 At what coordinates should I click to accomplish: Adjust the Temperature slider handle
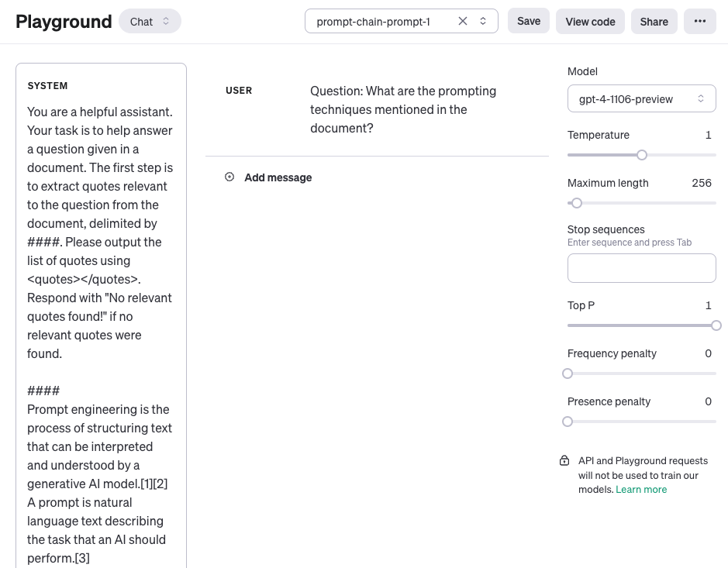pos(642,155)
